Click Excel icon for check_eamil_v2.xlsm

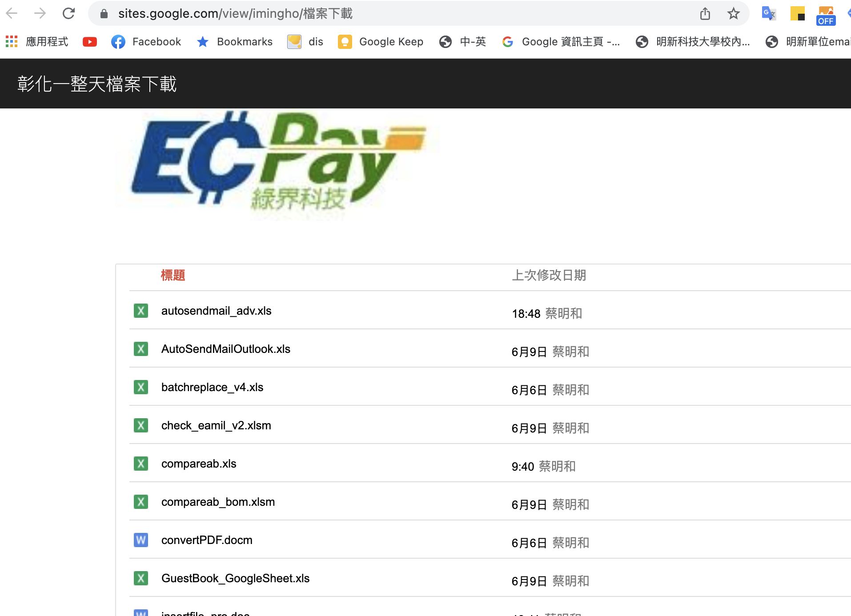[141, 425]
